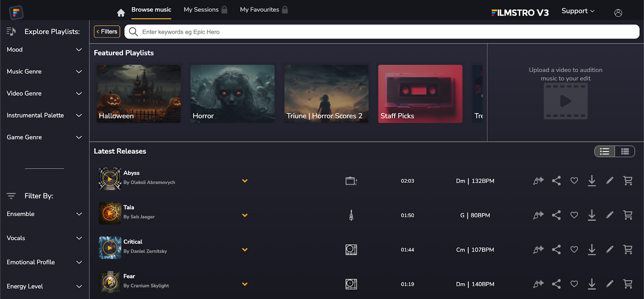
Task: Open the My Favourites tab
Action: coord(264,10)
